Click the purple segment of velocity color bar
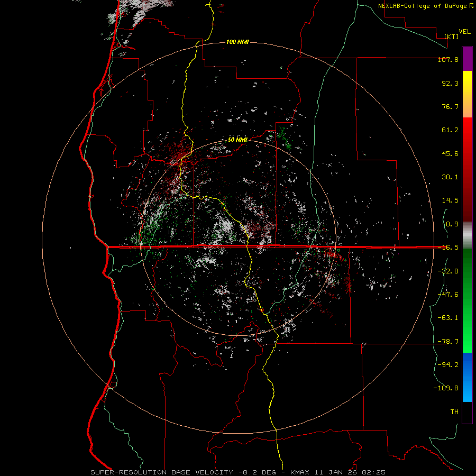The height and width of the screenshot is (476, 476). click(x=467, y=59)
